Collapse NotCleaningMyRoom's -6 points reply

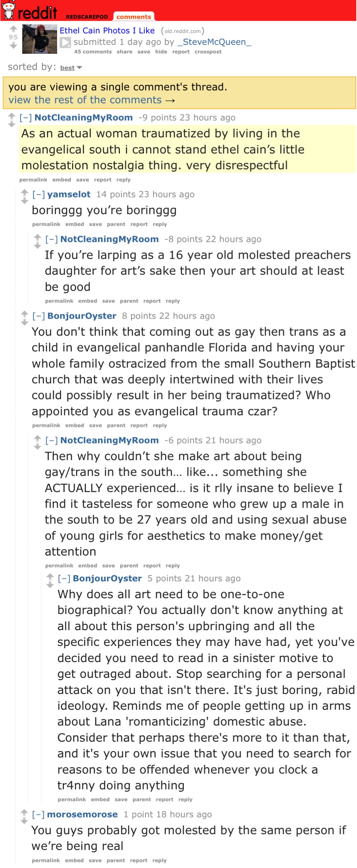point(52,440)
